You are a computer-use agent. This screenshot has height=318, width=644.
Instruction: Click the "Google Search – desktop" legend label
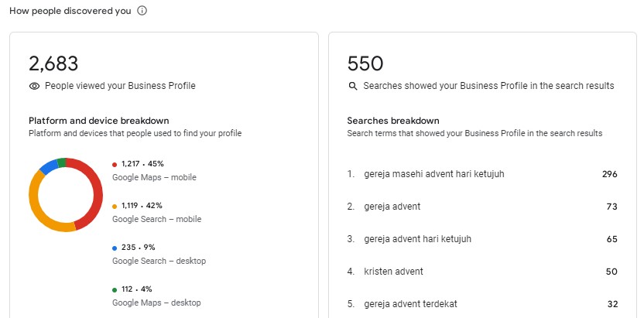click(x=159, y=261)
